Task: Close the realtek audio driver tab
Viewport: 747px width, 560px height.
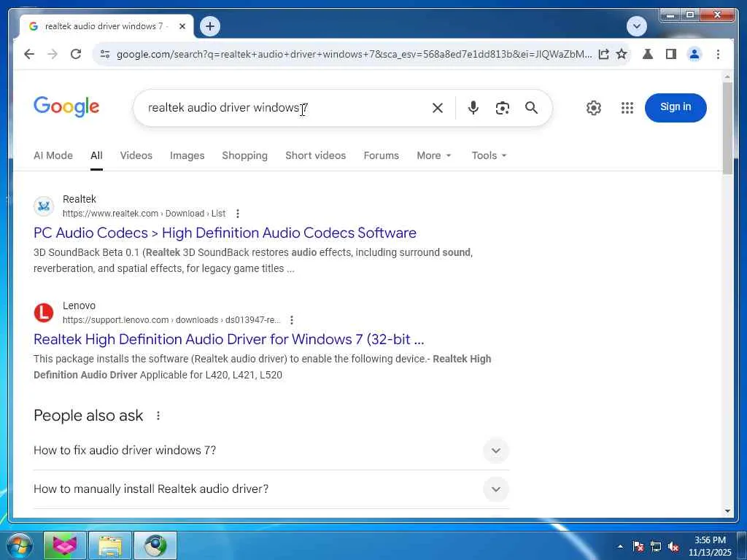Action: click(182, 27)
